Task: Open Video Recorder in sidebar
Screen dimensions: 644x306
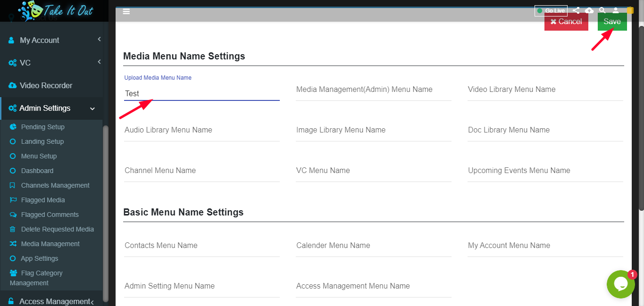Action: tap(46, 85)
